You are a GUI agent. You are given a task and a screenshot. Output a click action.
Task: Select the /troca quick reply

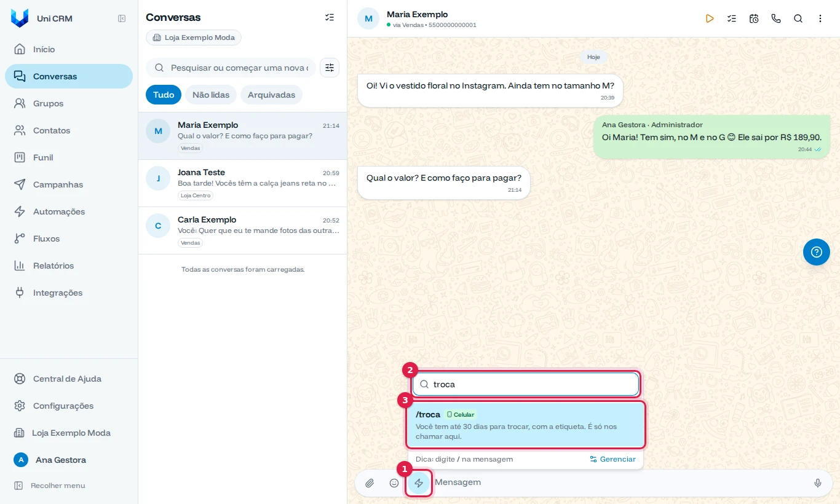(526, 425)
